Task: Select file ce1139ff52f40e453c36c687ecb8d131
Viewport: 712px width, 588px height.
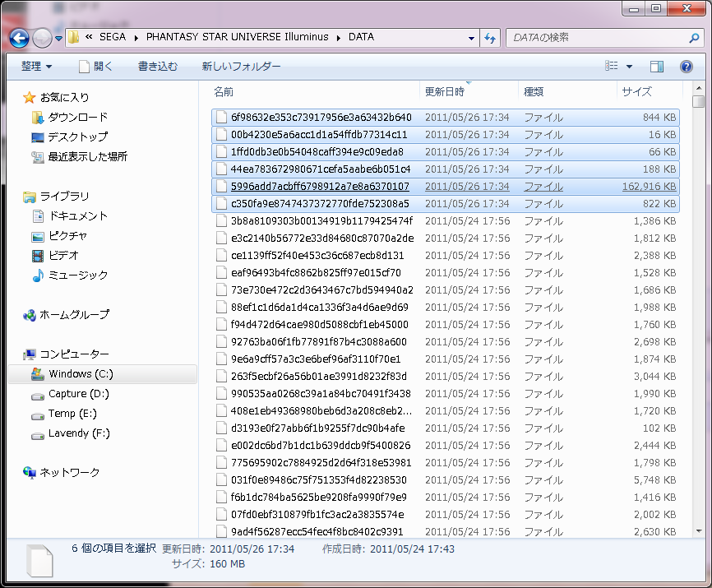Action: 446,256
